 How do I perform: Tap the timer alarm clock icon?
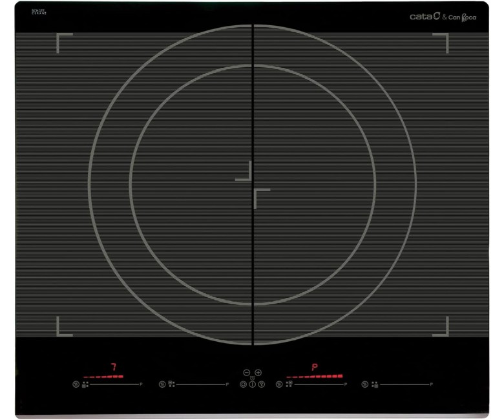coord(252,378)
